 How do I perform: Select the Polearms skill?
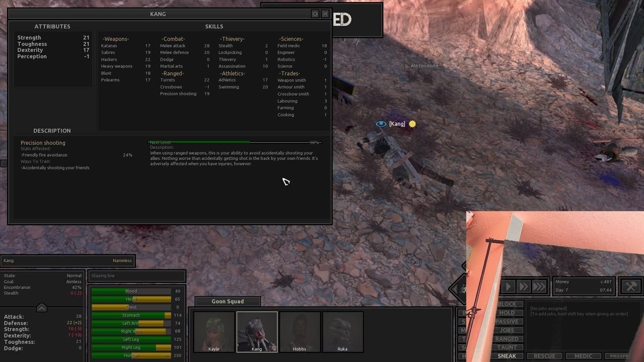point(126,80)
